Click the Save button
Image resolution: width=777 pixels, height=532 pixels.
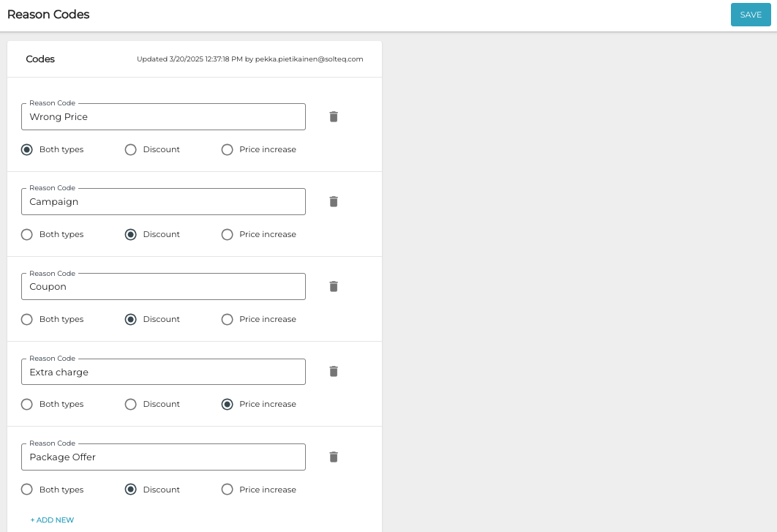[x=751, y=15]
